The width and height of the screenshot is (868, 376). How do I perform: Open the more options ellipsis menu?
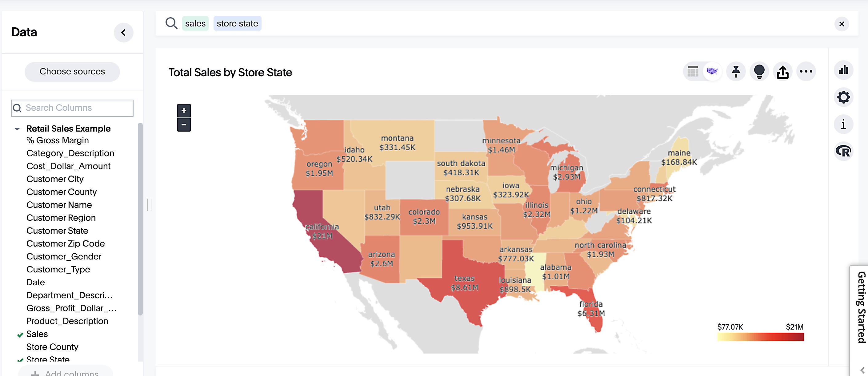[806, 71]
